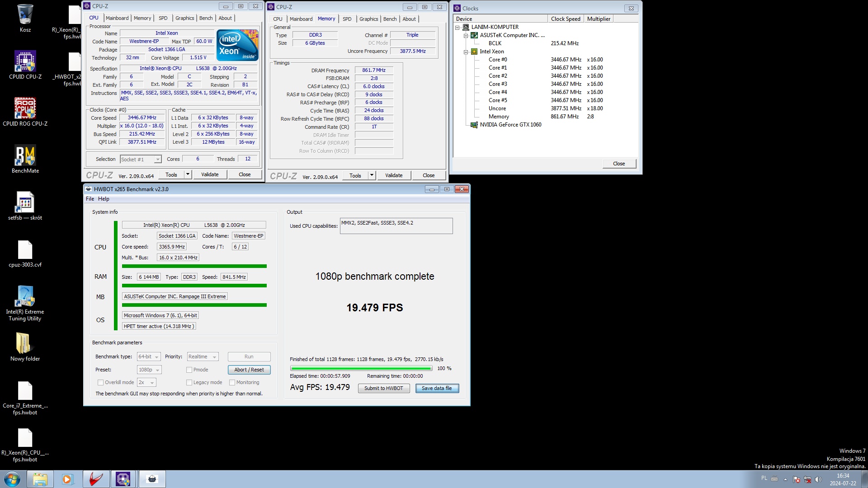This screenshot has height=488, width=868.
Task: Close the Clocks window via Close button
Action: pyautogui.click(x=619, y=164)
